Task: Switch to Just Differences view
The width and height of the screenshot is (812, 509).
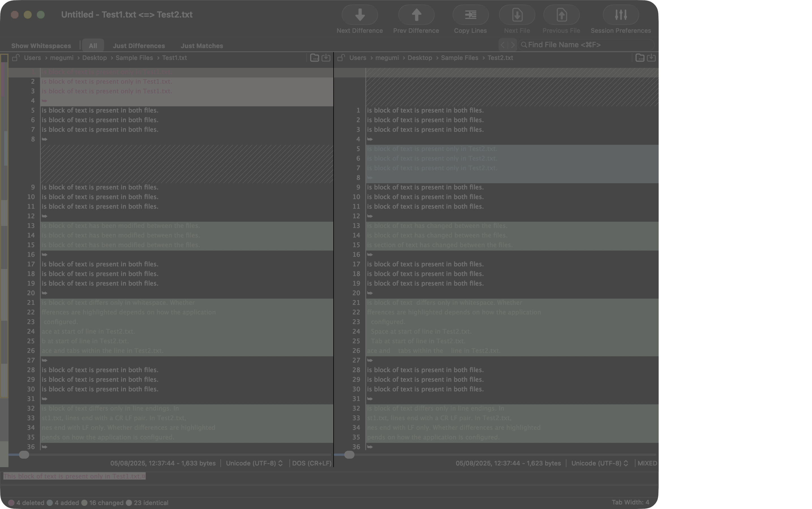Action: (139, 46)
